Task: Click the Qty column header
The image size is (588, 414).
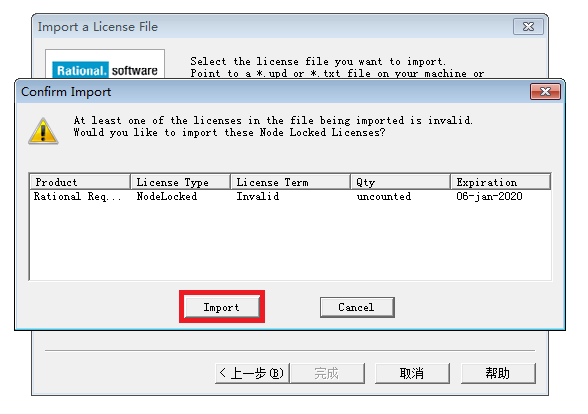Action: click(400, 182)
